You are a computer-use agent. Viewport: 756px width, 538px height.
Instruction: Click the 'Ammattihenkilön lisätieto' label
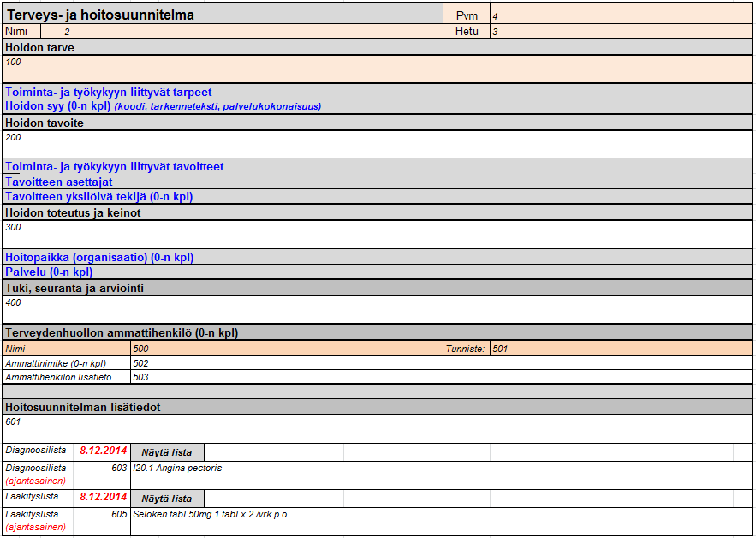click(x=58, y=377)
